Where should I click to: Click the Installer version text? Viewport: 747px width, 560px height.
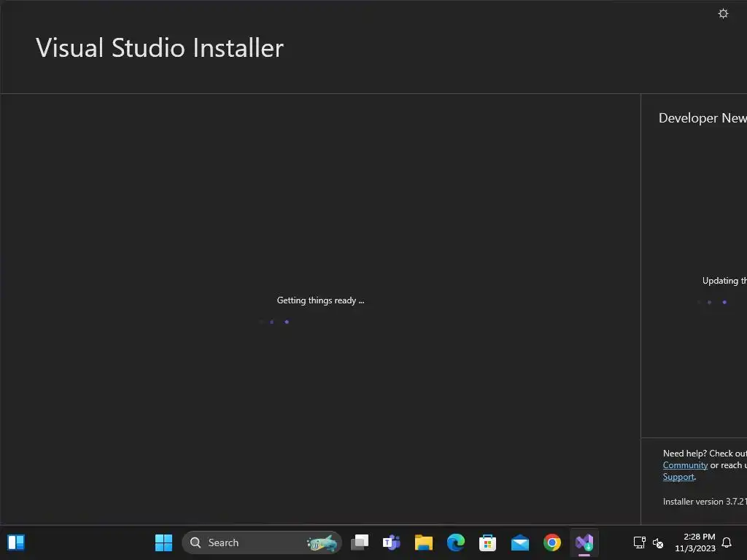tap(705, 502)
